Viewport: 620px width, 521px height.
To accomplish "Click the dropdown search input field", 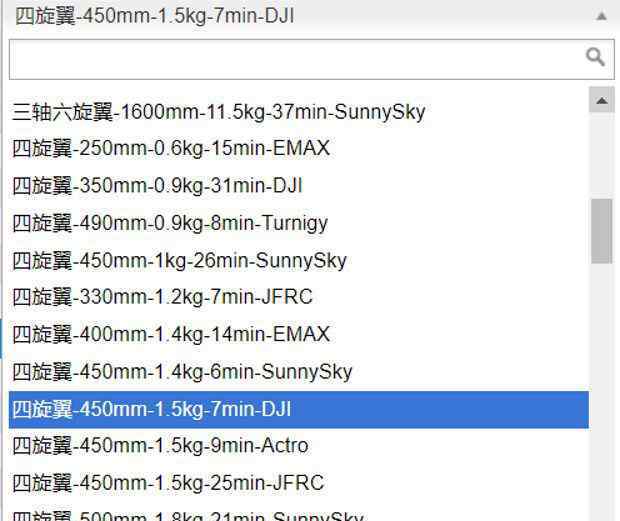I will click(x=295, y=58).
